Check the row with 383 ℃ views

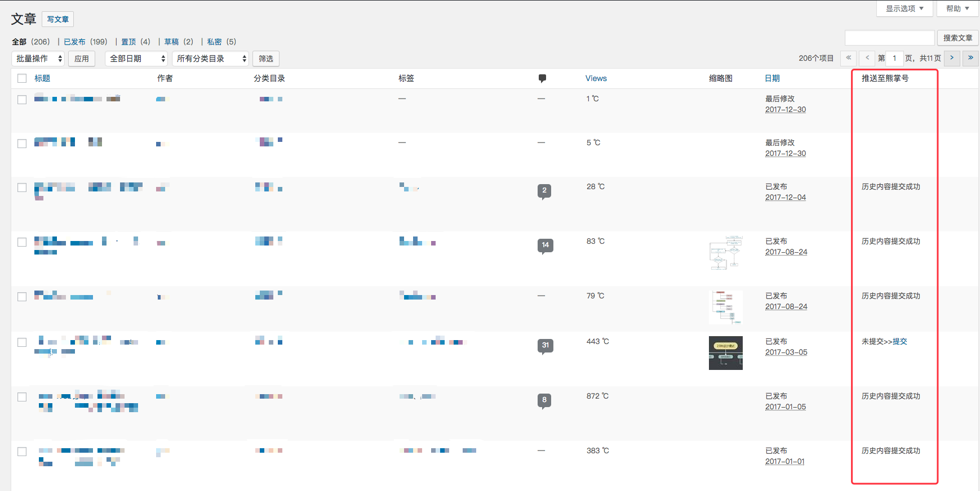(x=22, y=452)
